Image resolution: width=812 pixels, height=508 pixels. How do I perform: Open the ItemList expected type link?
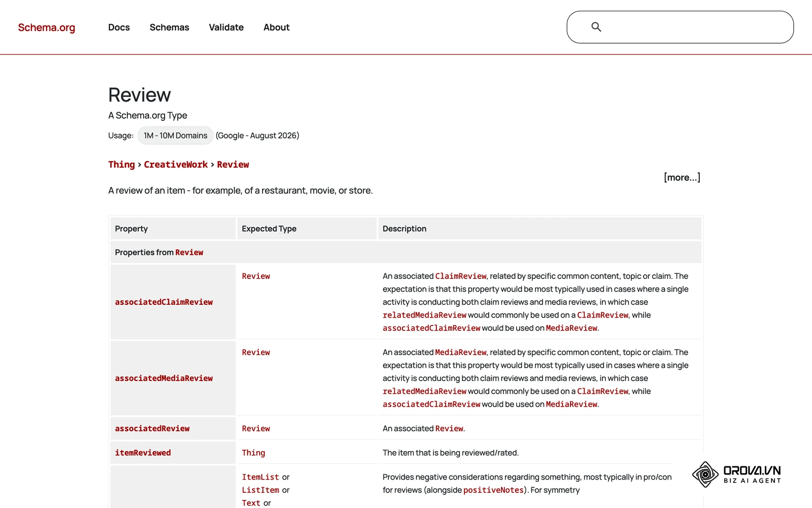[x=260, y=478]
